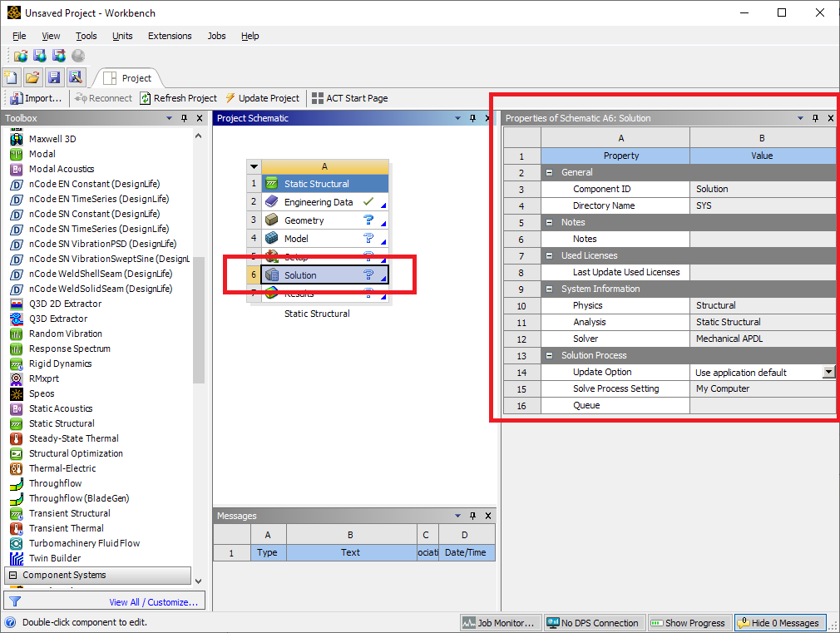Viewport: 840px width, 633px height.
Task: Toggle Hide 0 Messages button
Action: [x=778, y=622]
